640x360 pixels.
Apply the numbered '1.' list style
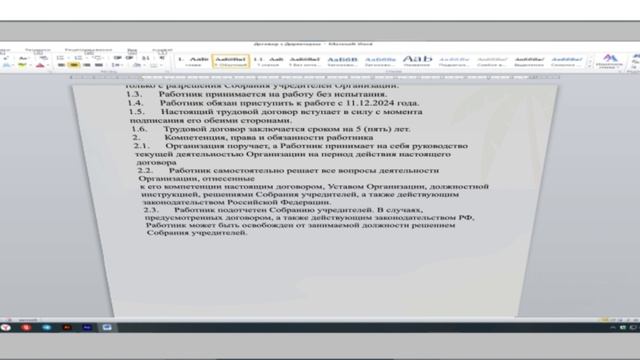(193, 61)
